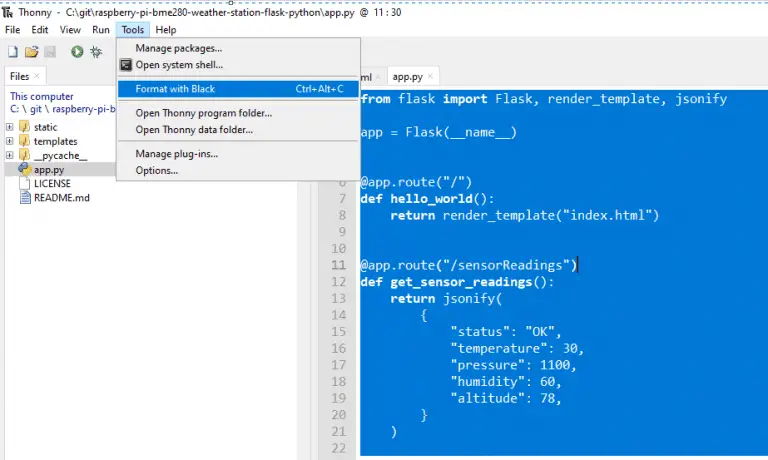Click the @app.route("/sensorReadings") line
768x460 pixels.
(x=469, y=265)
